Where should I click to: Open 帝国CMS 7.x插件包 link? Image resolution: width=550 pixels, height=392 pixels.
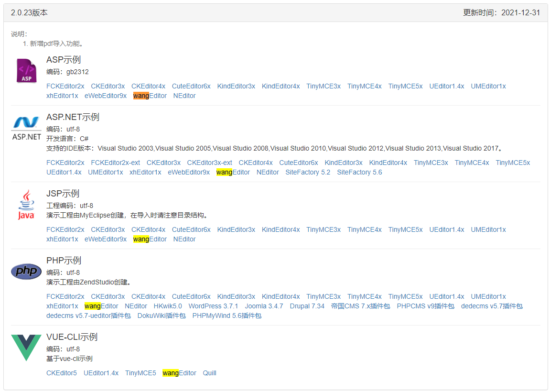point(361,306)
